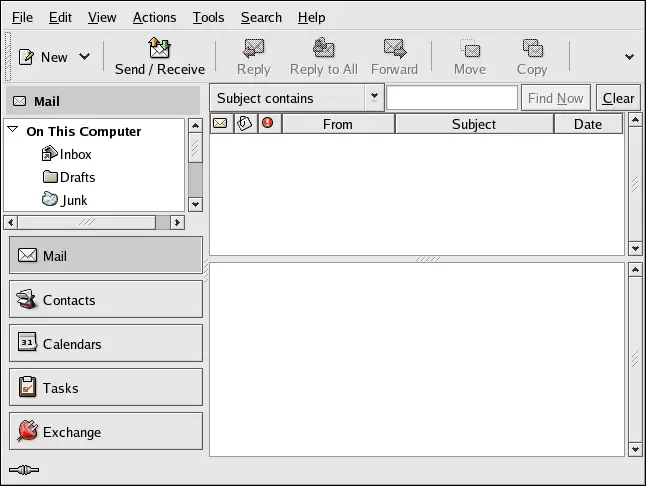
Task: Sort by the attachment column icon
Action: (x=244, y=124)
